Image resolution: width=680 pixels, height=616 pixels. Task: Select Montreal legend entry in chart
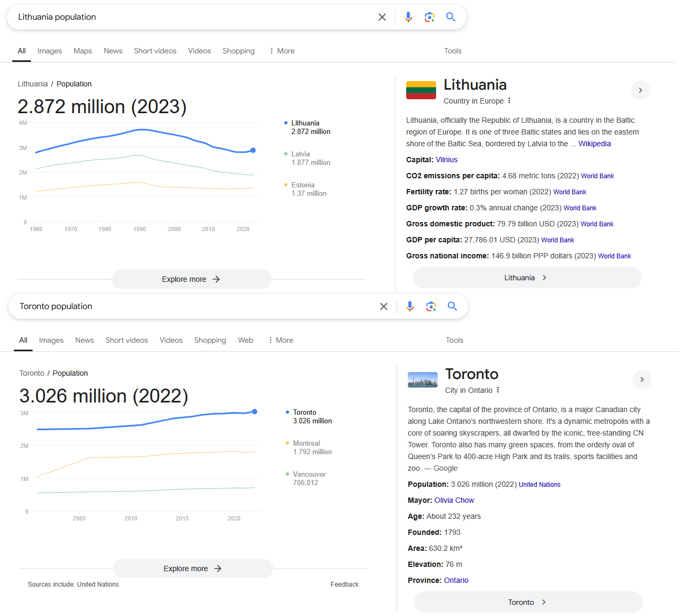[x=309, y=447]
